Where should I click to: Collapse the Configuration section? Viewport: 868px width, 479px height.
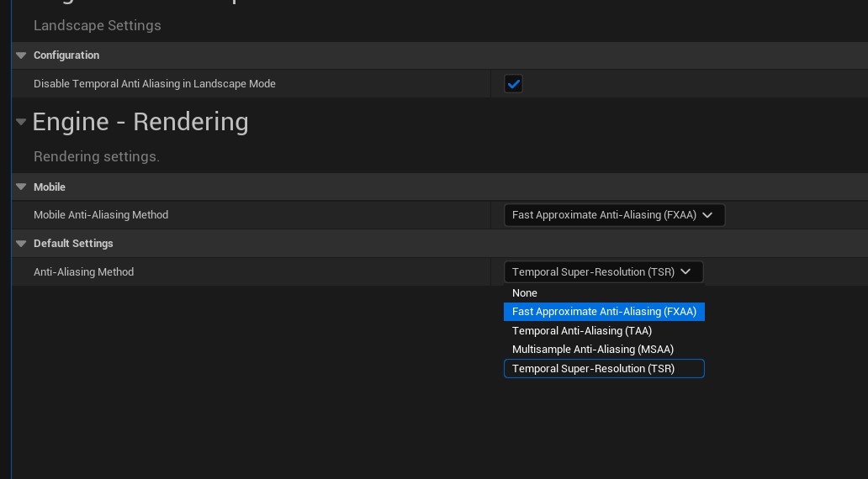[x=21, y=55]
